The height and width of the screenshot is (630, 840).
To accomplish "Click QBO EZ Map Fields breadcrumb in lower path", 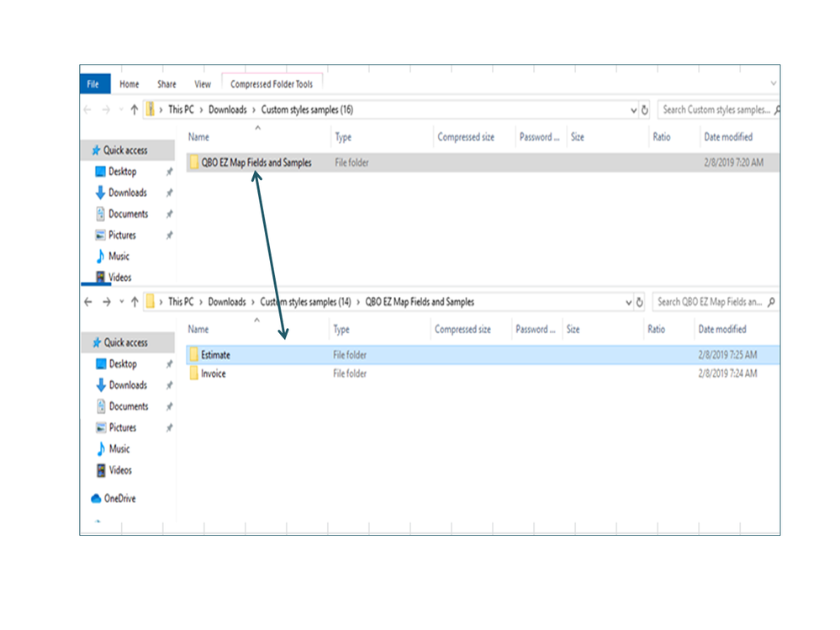I will (x=420, y=302).
